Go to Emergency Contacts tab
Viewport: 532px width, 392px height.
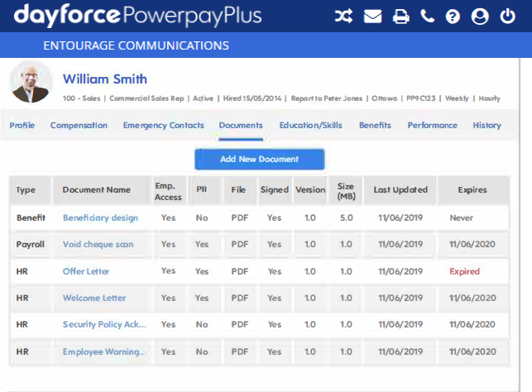(163, 126)
